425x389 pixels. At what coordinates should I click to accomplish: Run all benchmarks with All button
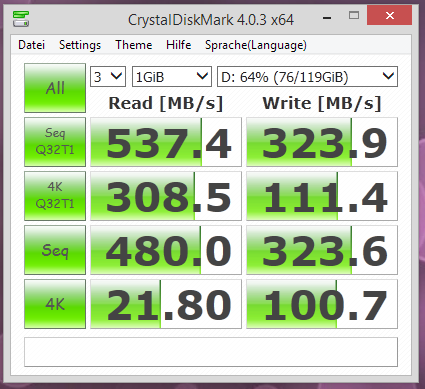click(x=55, y=88)
